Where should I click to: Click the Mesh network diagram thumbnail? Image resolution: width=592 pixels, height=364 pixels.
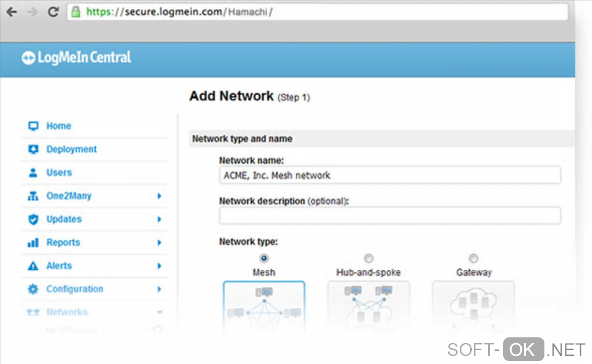pos(264,307)
